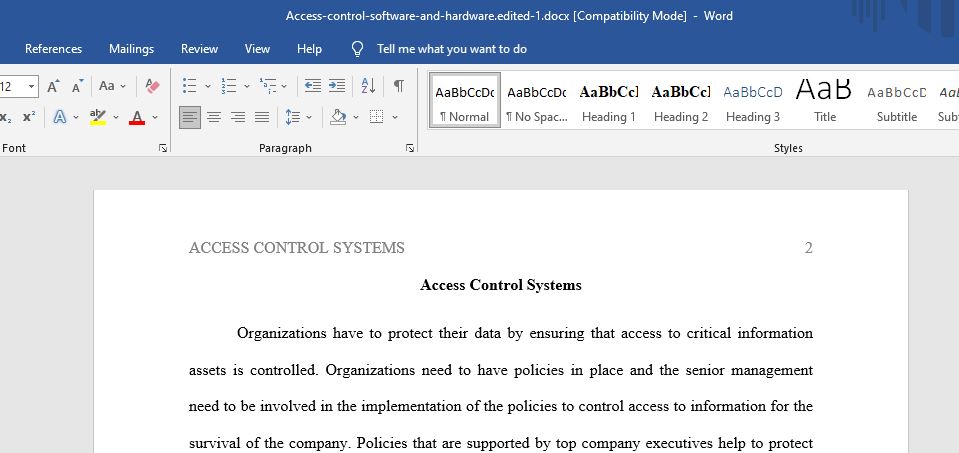959x453 pixels.
Task: Apply yellow text highlight color
Action: 98,117
